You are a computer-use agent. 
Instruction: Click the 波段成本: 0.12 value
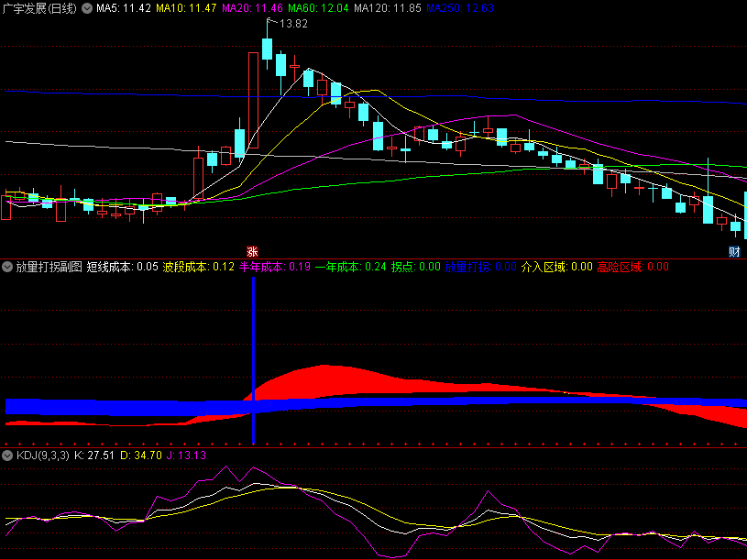199,267
